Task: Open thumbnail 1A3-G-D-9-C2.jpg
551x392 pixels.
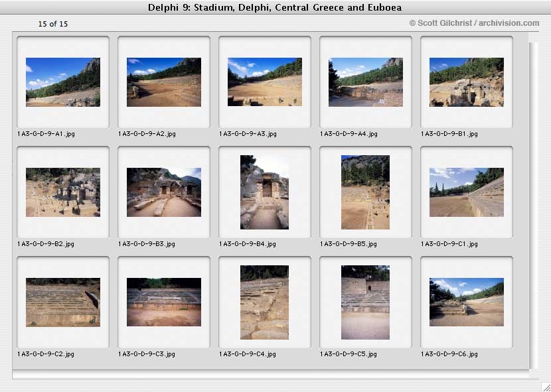Action: tap(63, 302)
